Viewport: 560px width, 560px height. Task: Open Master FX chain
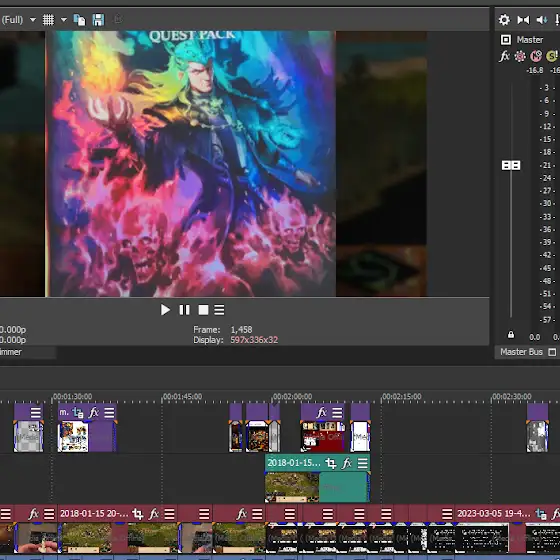[504, 56]
